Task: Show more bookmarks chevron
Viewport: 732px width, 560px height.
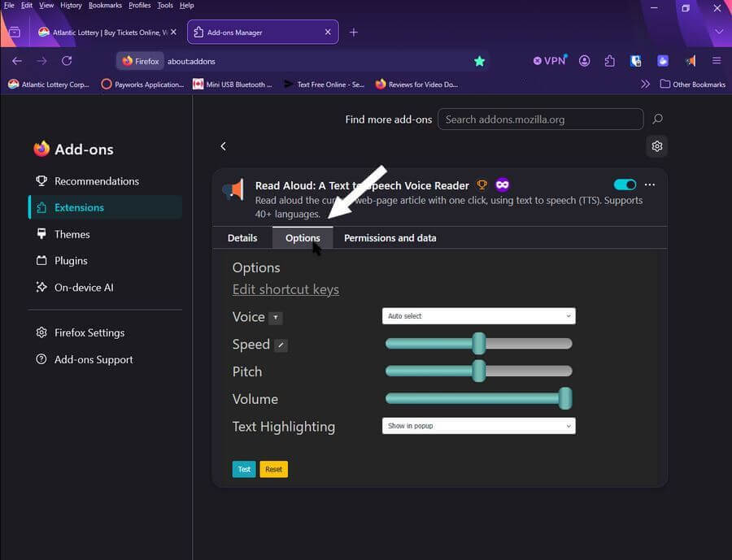Action: click(645, 84)
